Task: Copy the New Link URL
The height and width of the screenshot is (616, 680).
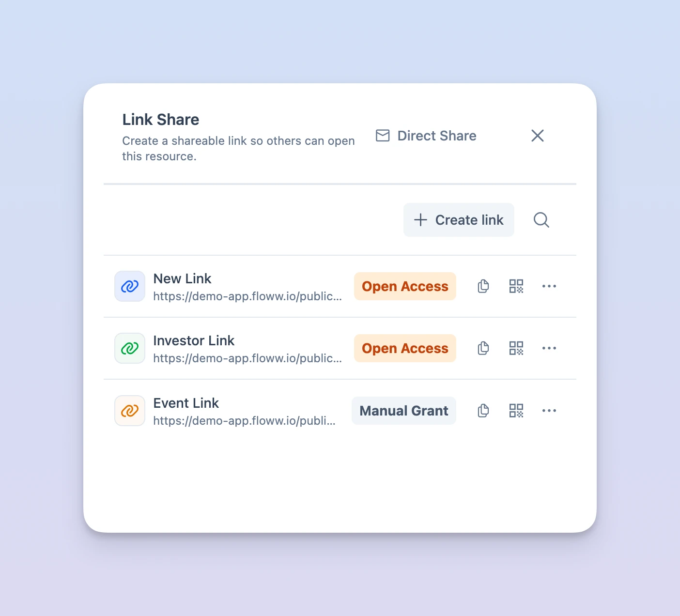Action: tap(483, 286)
